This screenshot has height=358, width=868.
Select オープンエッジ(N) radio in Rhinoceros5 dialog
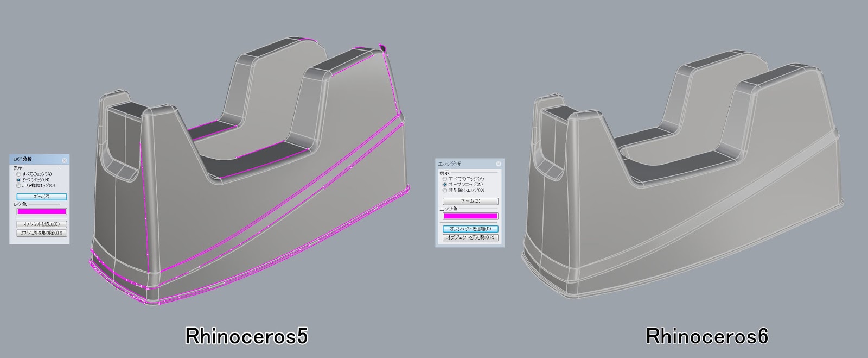pos(19,179)
